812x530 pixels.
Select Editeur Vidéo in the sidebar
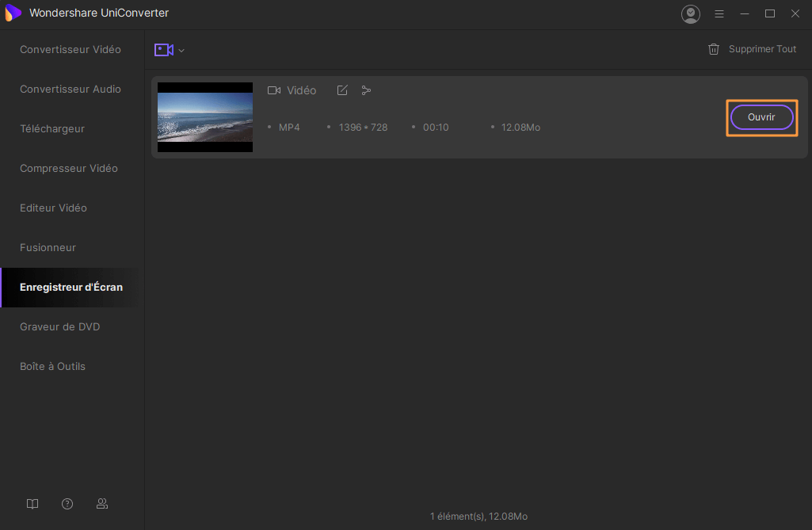point(53,208)
